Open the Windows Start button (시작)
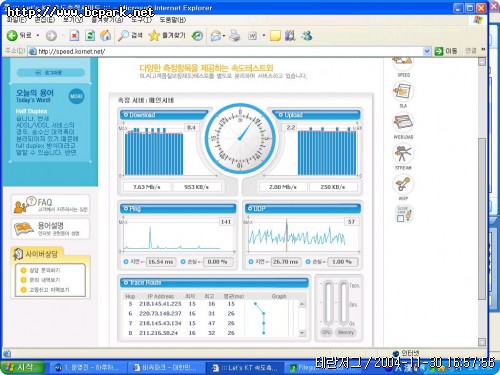This screenshot has width=500, height=375. (23, 367)
